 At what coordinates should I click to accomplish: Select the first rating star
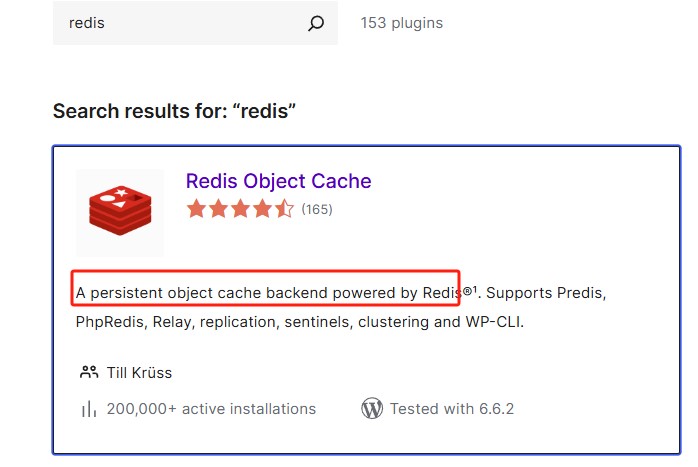(196, 209)
